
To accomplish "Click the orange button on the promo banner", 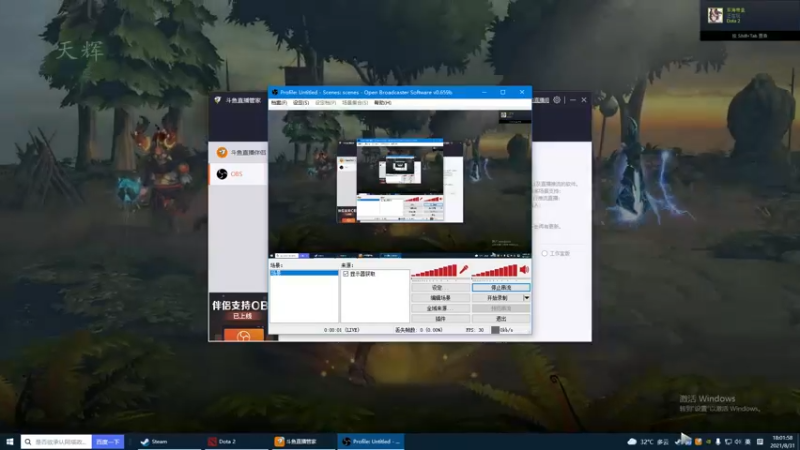I will point(243,335).
